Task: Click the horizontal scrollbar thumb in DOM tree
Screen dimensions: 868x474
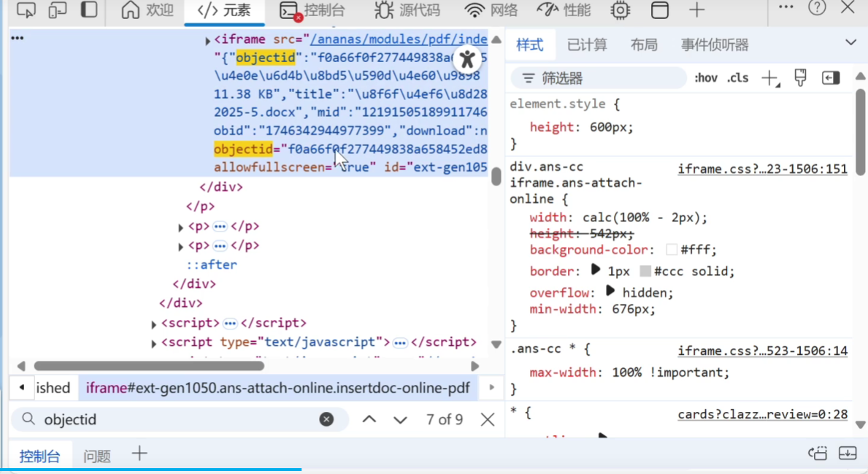Action: click(149, 366)
